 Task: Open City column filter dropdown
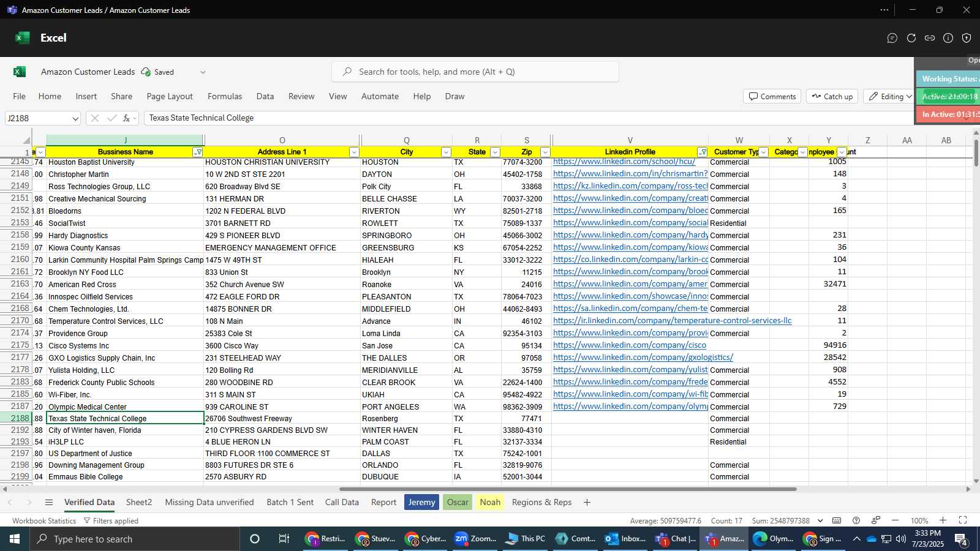pyautogui.click(x=446, y=152)
